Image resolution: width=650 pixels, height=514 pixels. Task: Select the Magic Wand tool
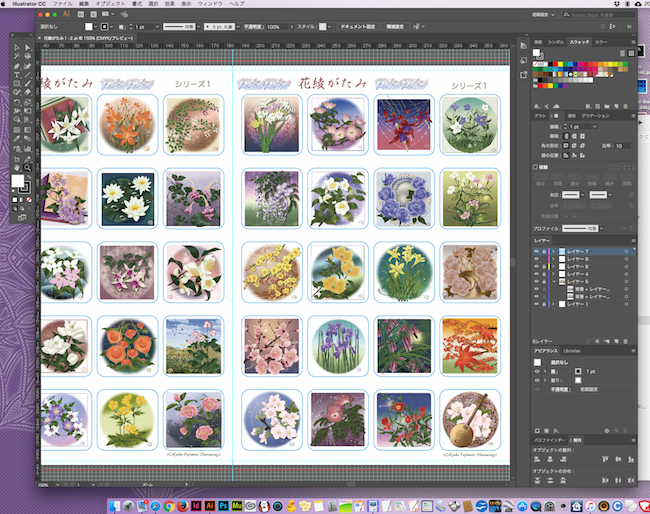click(17, 56)
